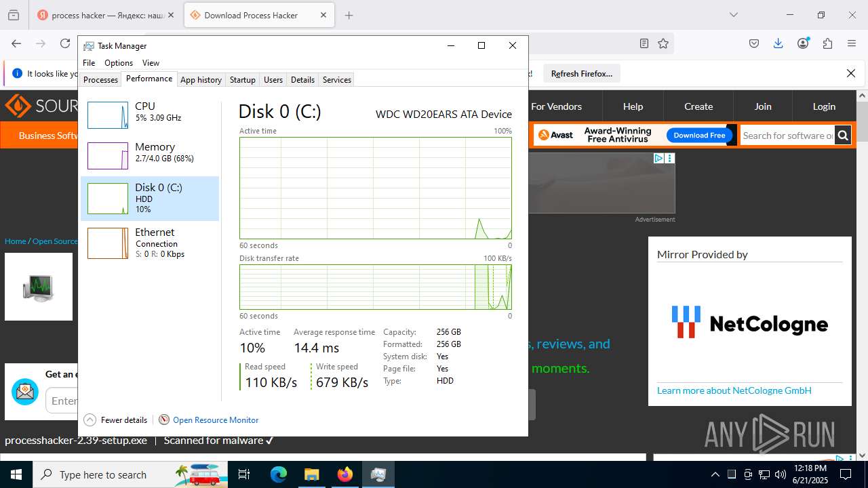Click the Active time disk graph
This screenshot has height=488, width=868.
pyautogui.click(x=376, y=188)
